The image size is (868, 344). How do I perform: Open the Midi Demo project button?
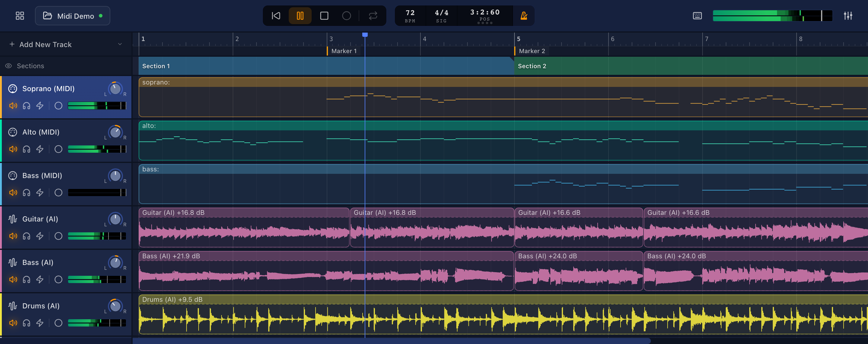tap(72, 16)
